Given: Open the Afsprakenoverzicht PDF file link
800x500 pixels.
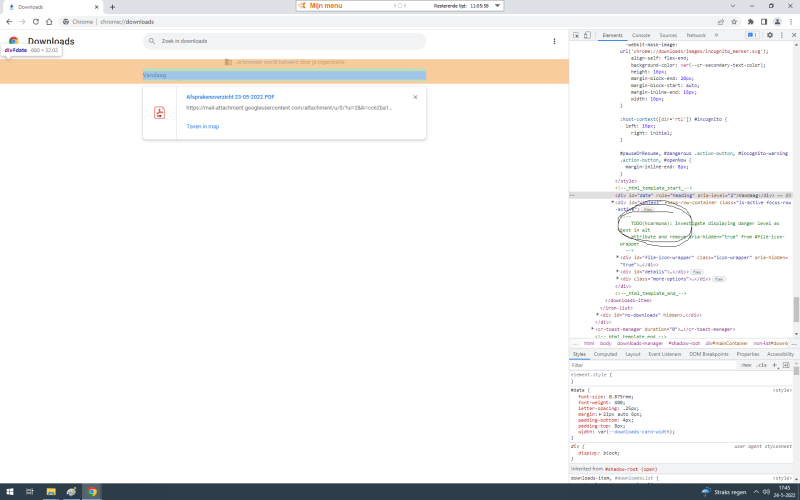Looking at the screenshot, I should (x=230, y=97).
